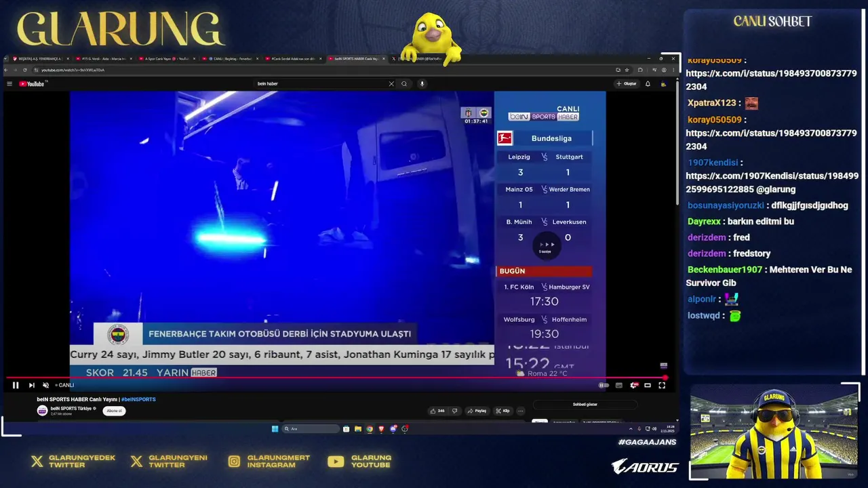Open Chrome from the taskbar
868x488 pixels.
(x=370, y=429)
